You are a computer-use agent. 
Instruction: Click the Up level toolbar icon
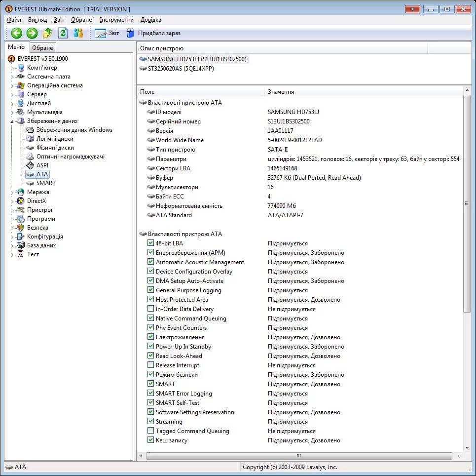[47, 33]
